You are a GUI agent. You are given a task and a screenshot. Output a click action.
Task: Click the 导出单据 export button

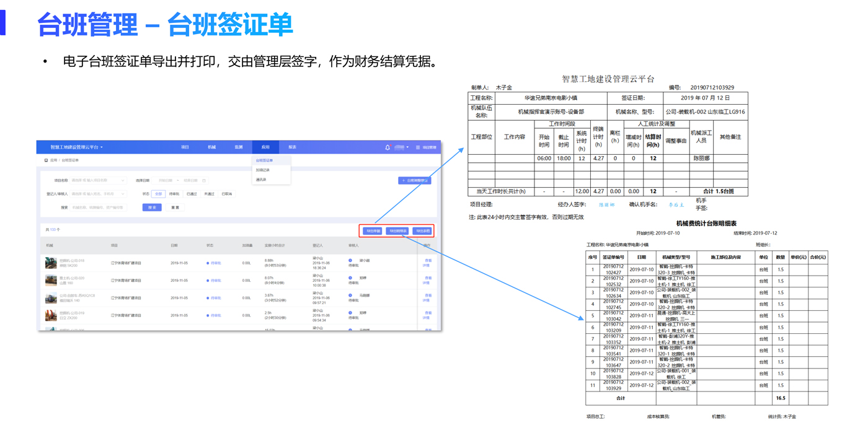click(x=373, y=231)
